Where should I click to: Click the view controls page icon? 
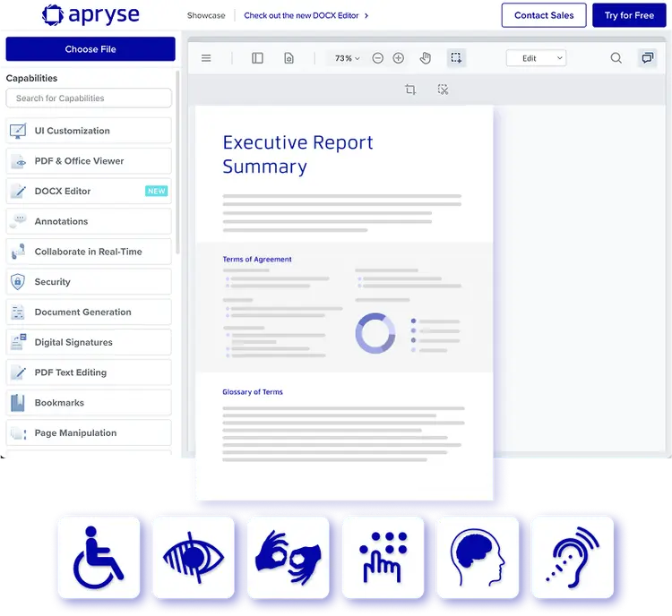click(289, 58)
